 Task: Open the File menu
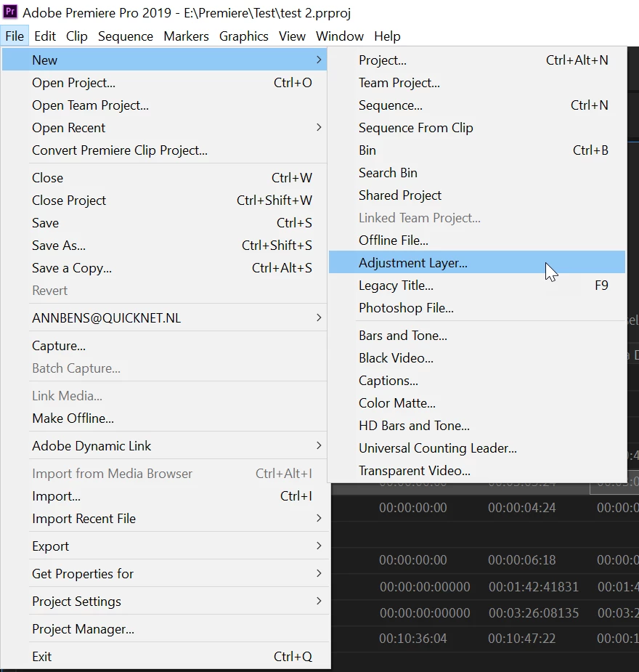[15, 36]
